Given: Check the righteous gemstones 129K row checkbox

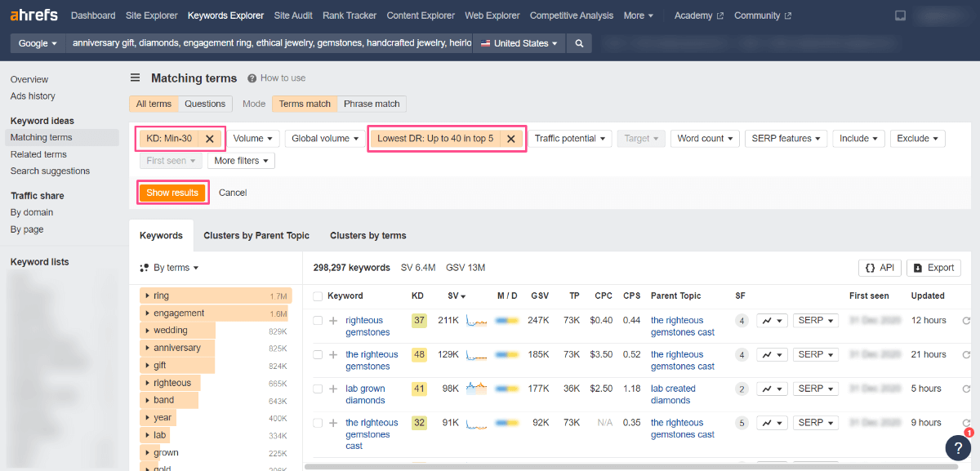Looking at the screenshot, I should pyautogui.click(x=318, y=355).
